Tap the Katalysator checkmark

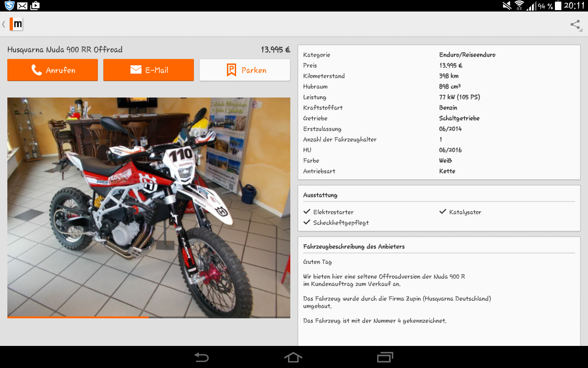click(443, 212)
